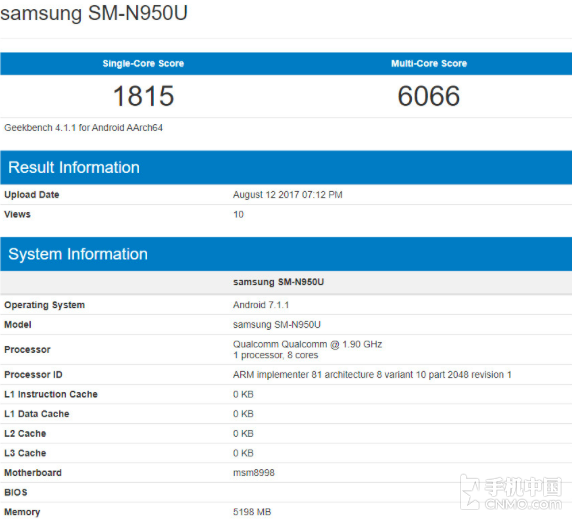Select the Multi-Core Score header
572x520 pixels.
click(x=429, y=63)
